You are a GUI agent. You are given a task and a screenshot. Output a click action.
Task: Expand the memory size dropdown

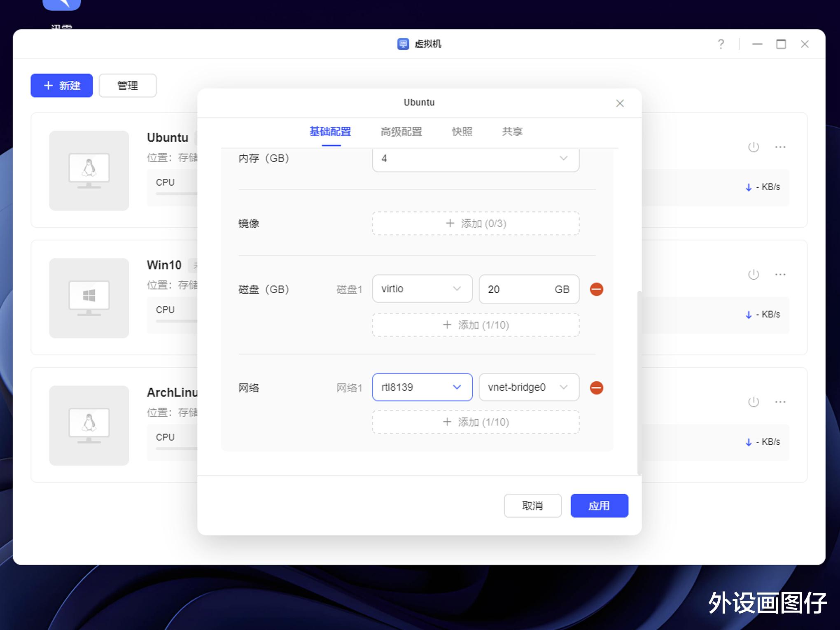click(475, 159)
